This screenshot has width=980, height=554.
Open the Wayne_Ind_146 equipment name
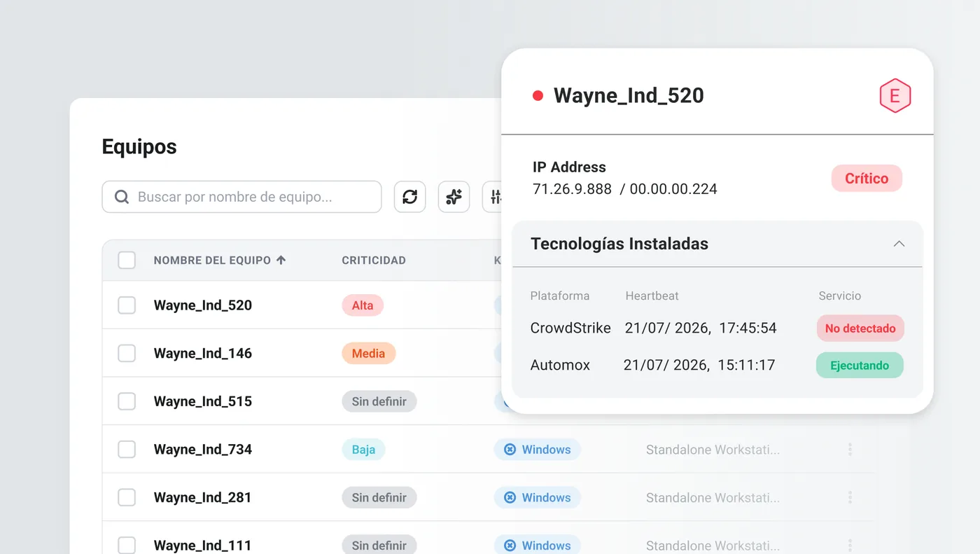[203, 353]
